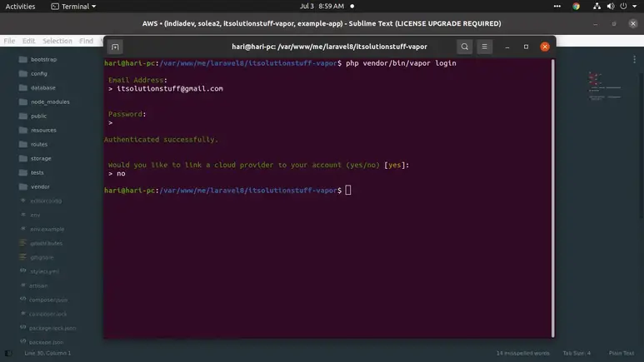Click Sublime tab overflow dots icon

click(635, 60)
